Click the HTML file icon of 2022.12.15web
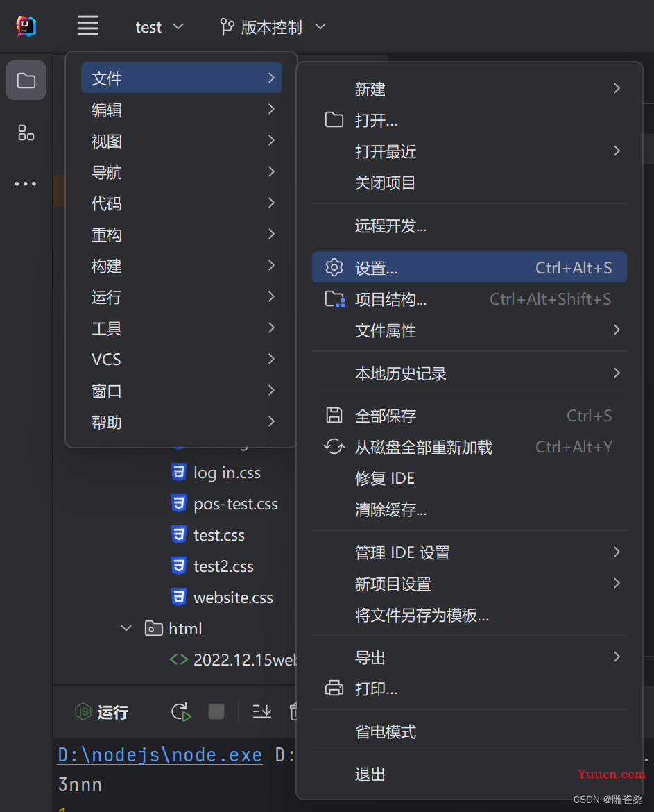This screenshot has width=654, height=812. (x=178, y=659)
